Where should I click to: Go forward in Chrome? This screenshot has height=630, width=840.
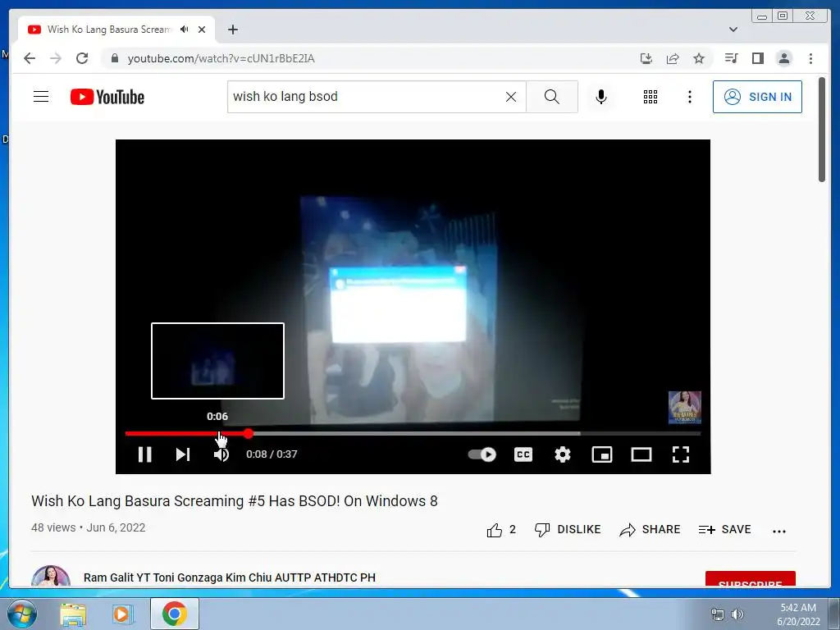(x=56, y=58)
